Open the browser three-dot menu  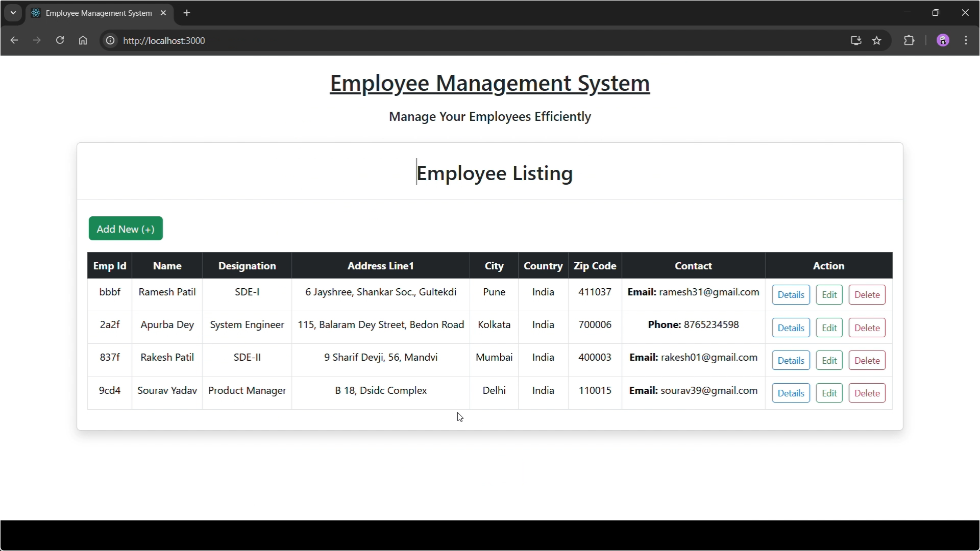(x=966, y=40)
